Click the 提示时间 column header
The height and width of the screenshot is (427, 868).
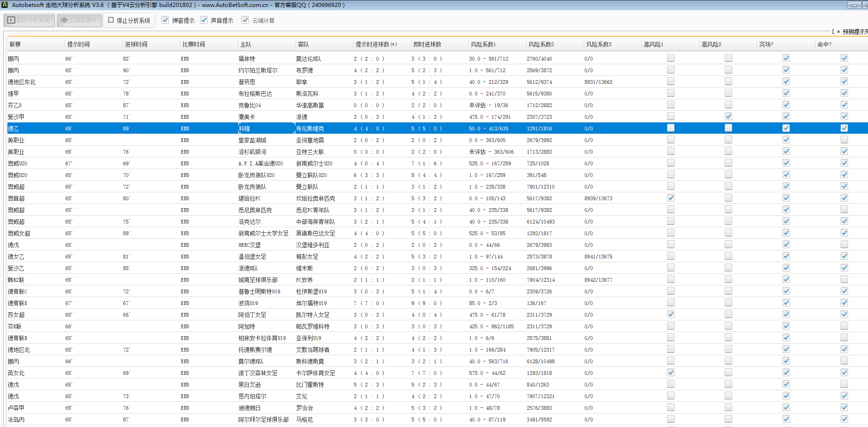pos(78,44)
